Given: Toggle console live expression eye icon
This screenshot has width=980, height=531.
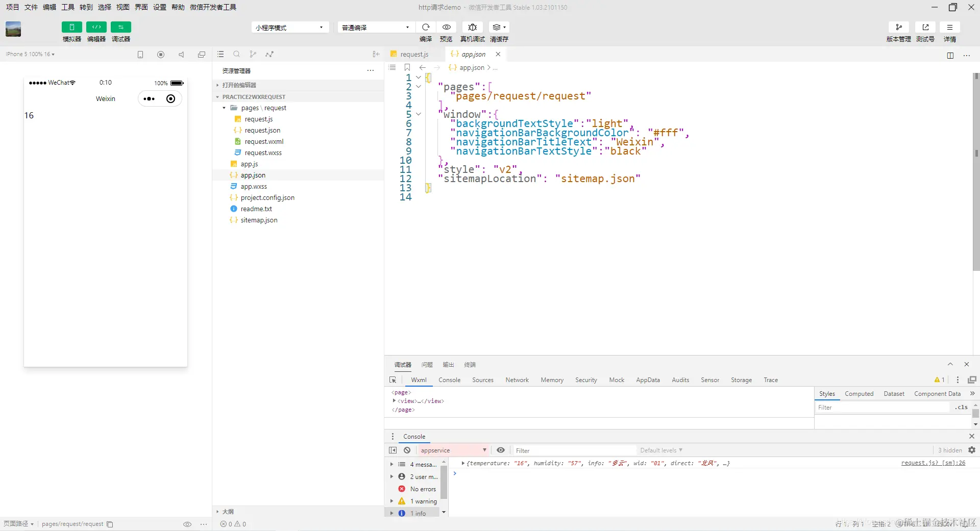Looking at the screenshot, I should pyautogui.click(x=501, y=450).
